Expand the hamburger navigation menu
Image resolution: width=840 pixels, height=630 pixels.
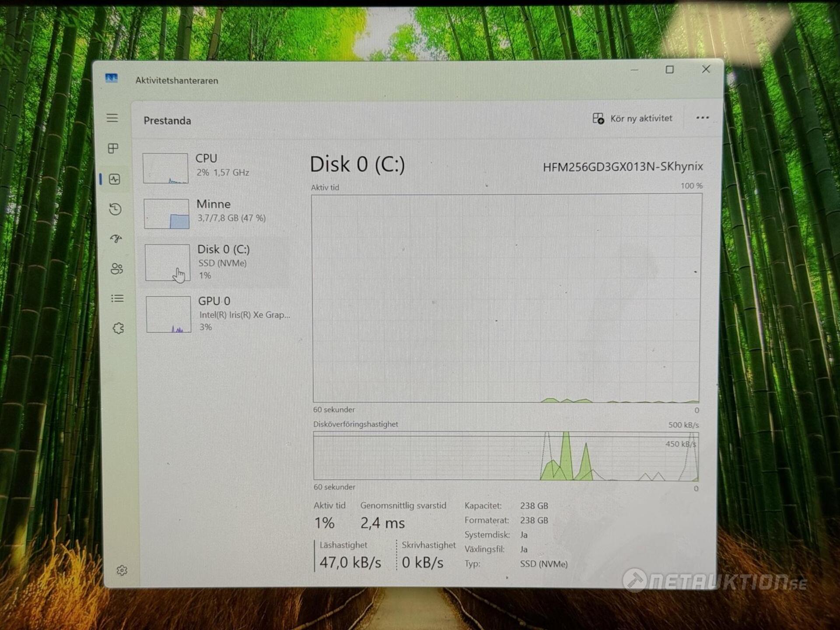pos(112,118)
